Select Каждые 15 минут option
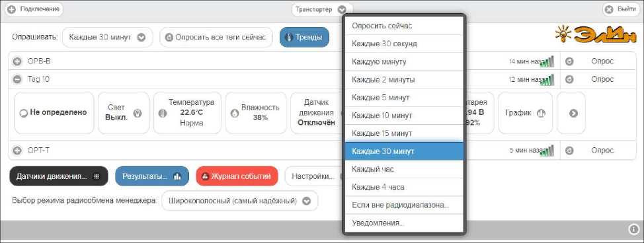644x243 pixels. 404,133
